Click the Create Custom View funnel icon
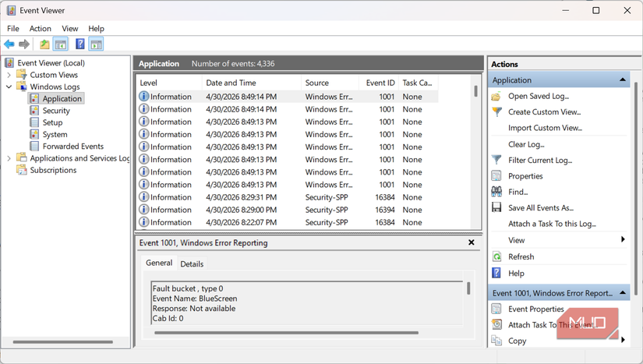This screenshot has width=643, height=364. [496, 112]
